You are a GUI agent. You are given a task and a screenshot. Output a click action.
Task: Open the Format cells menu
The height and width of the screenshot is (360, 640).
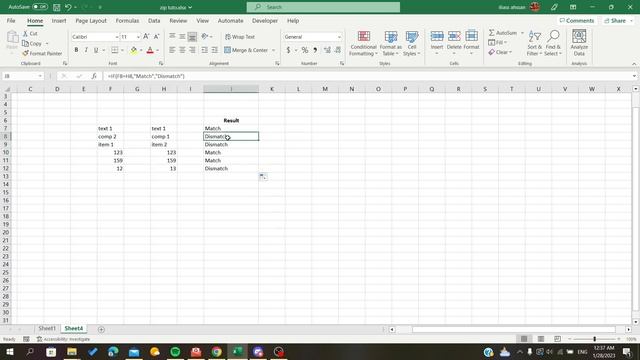coord(471,42)
